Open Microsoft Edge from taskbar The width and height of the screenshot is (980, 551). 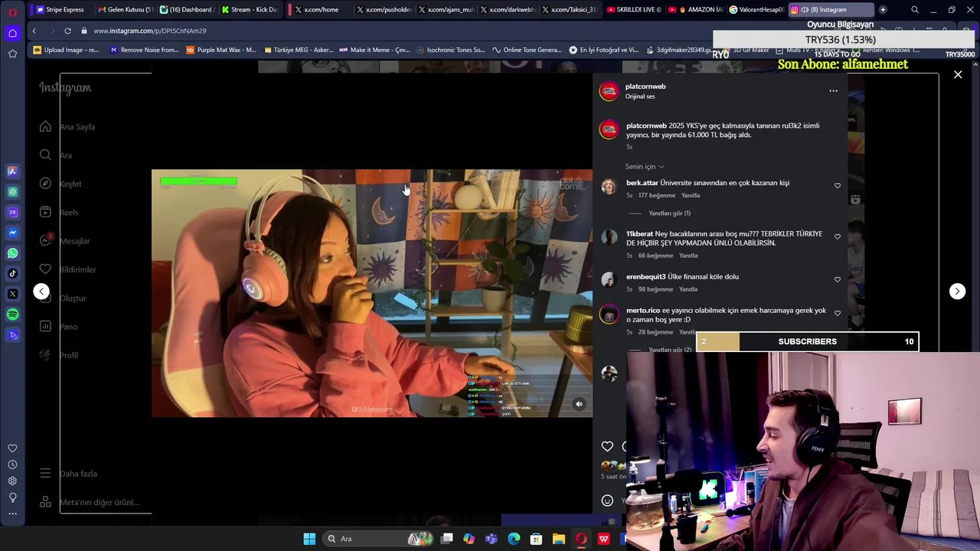514,539
